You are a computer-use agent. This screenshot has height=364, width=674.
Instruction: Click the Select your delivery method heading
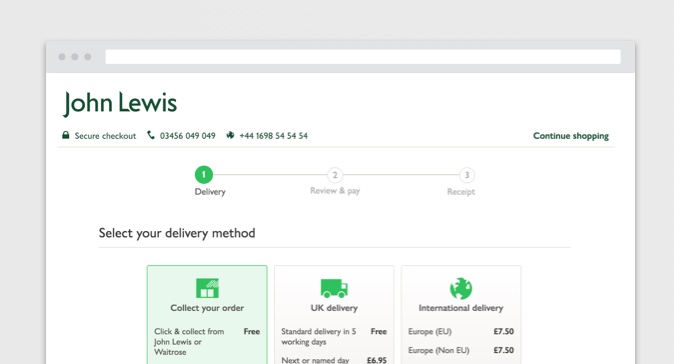177,233
